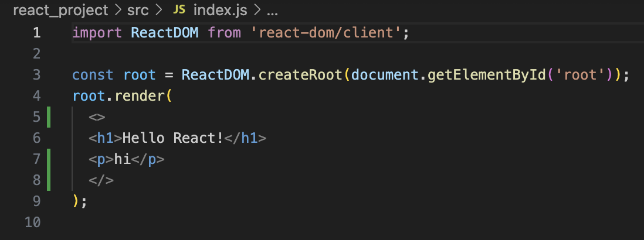644x240 pixels.
Task: Click 'getElementById' on line 3
Action: click(x=487, y=75)
